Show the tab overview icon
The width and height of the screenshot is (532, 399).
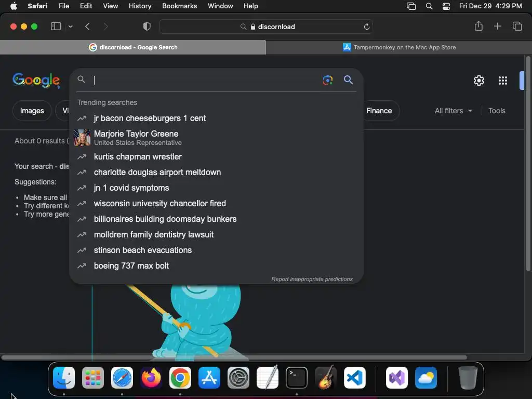pos(517,26)
